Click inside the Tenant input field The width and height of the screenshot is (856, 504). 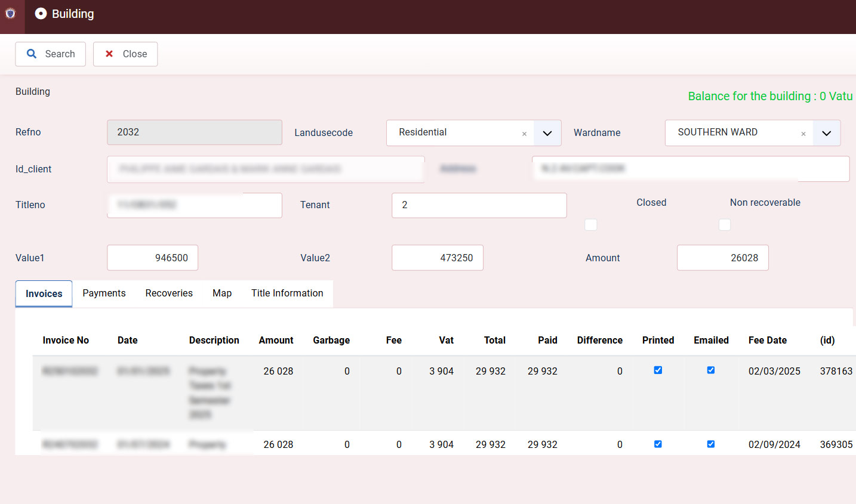[479, 205]
